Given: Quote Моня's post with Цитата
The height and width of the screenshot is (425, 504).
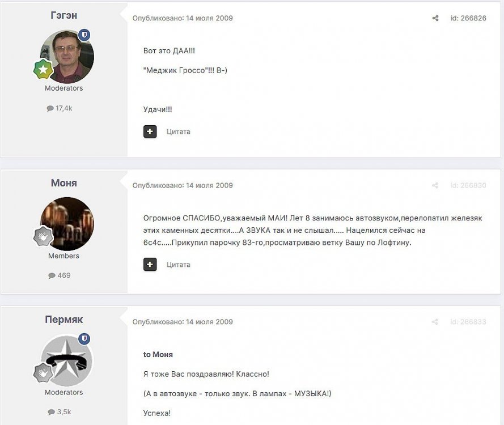Looking at the screenshot, I should coord(179,265).
